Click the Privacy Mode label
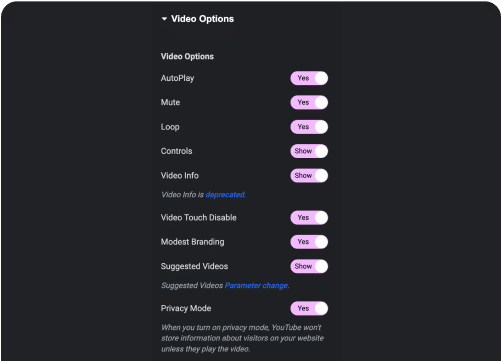The width and height of the screenshot is (501, 361). 186,308
